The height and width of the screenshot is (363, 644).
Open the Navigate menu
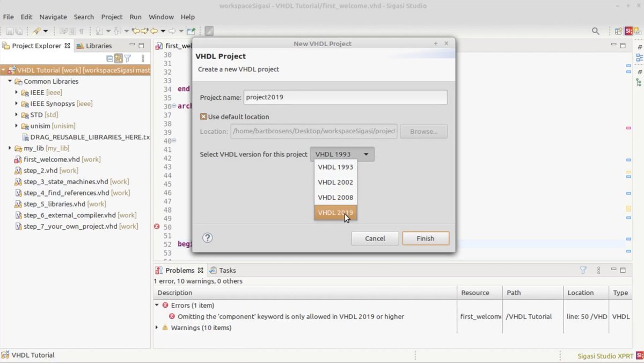tap(53, 17)
